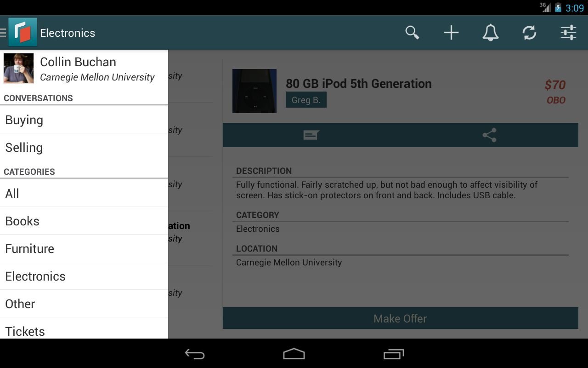Tap the Collin Buchan profile name
The height and width of the screenshot is (368, 588).
[78, 62]
